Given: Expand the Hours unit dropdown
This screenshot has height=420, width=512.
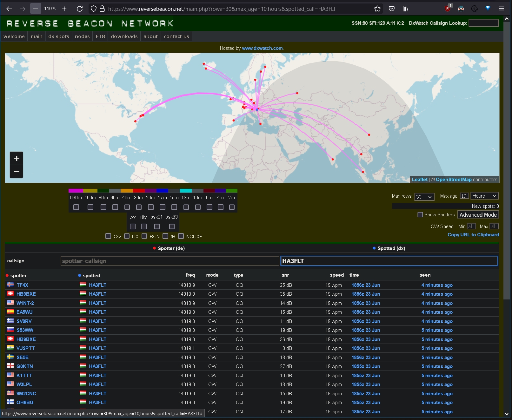Looking at the screenshot, I should [x=484, y=196].
